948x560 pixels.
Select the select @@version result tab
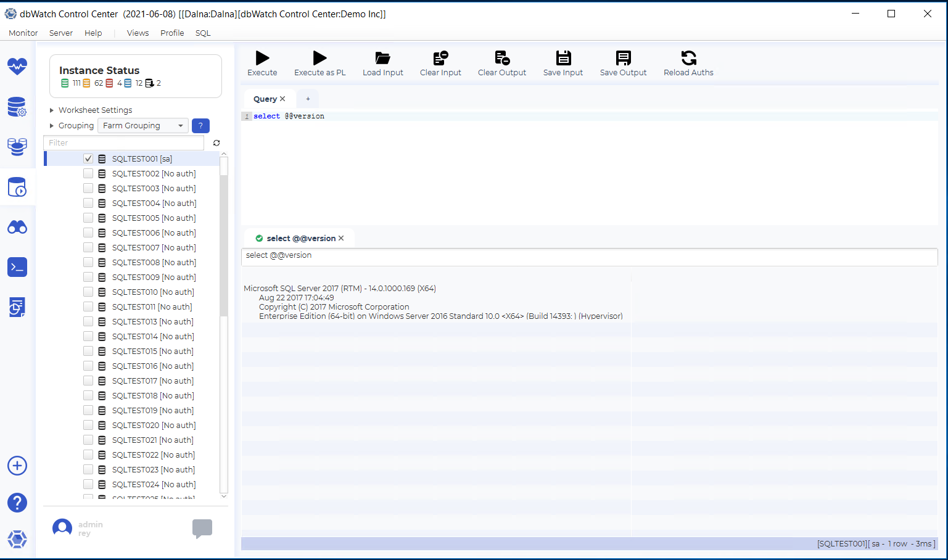(x=300, y=238)
